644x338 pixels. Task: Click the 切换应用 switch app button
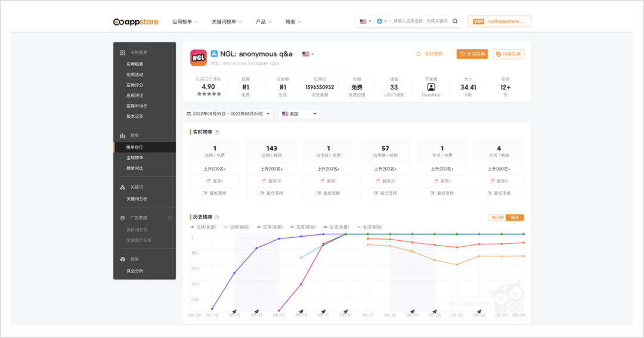coord(509,54)
